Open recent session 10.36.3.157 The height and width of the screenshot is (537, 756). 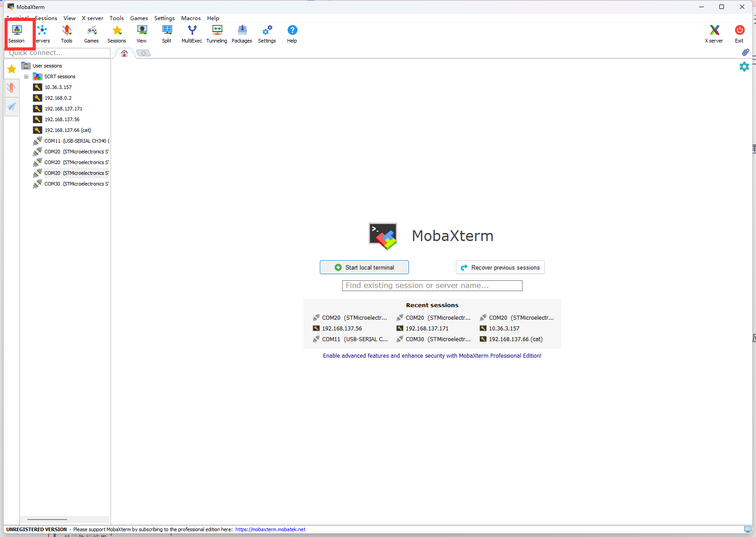click(x=500, y=329)
